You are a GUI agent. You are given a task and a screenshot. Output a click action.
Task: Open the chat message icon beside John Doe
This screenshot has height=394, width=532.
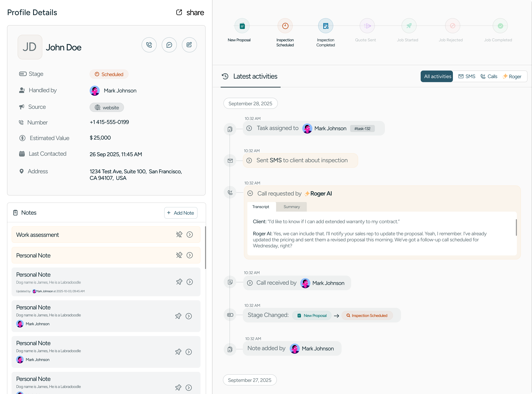(x=169, y=45)
